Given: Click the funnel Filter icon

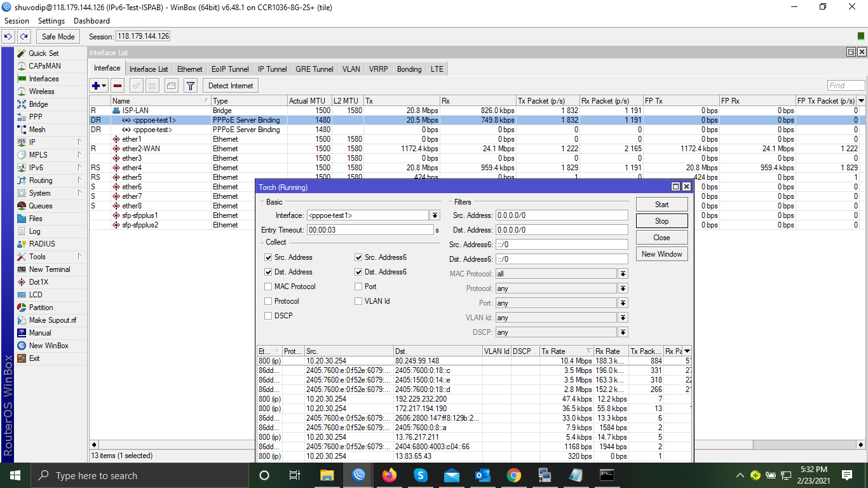Looking at the screenshot, I should coord(190,86).
